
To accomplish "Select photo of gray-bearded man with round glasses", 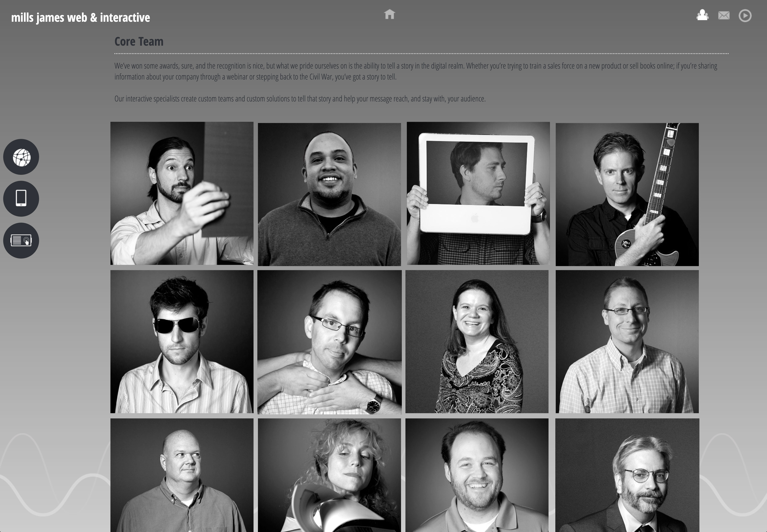I will coord(627,475).
